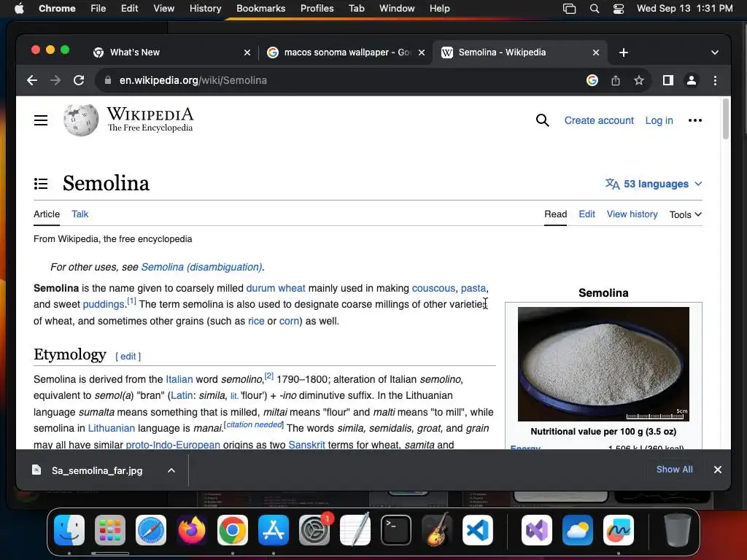Open the semolina infobox photo
The width and height of the screenshot is (747, 560).
point(603,364)
